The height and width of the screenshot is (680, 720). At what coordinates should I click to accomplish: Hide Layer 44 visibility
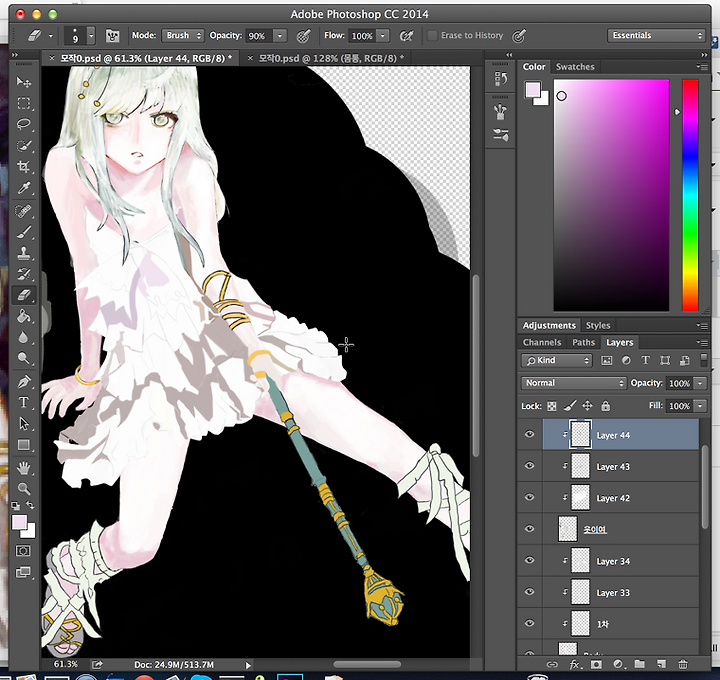click(529, 434)
